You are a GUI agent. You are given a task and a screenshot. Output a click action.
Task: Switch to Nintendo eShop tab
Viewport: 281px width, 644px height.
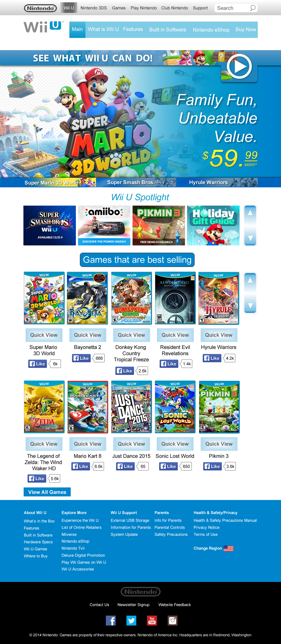[211, 30]
